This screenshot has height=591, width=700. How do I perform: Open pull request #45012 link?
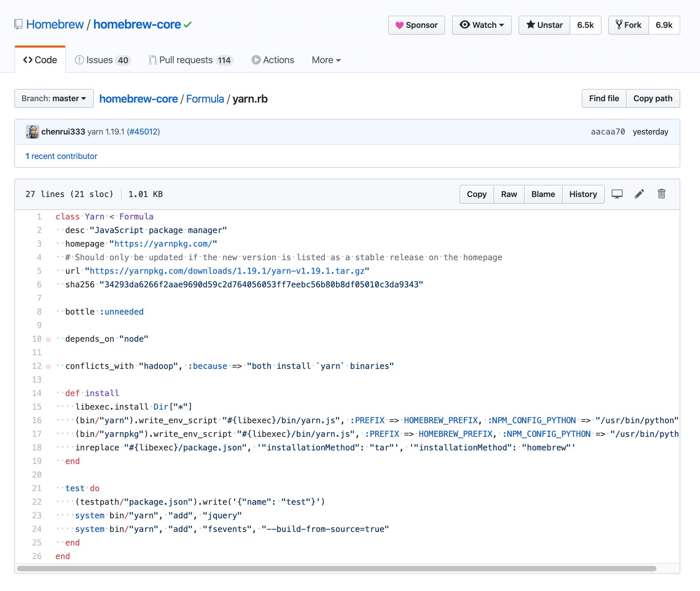[x=144, y=132]
